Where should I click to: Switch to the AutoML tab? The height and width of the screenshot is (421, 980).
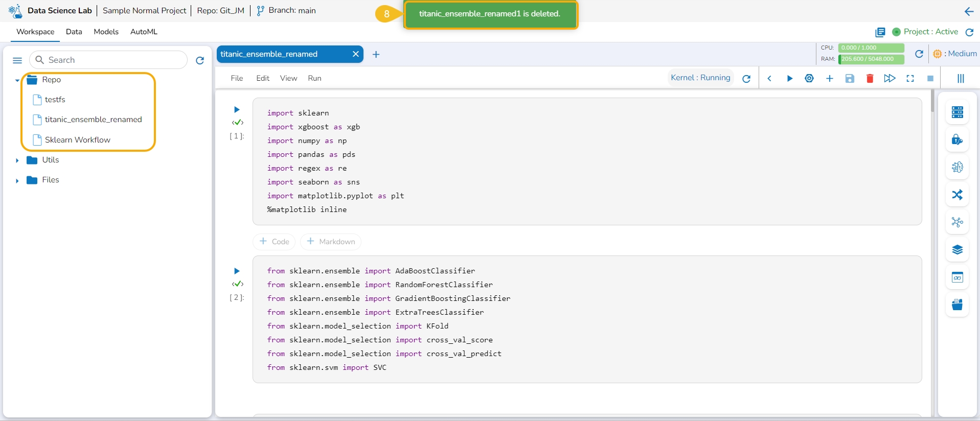(x=144, y=32)
